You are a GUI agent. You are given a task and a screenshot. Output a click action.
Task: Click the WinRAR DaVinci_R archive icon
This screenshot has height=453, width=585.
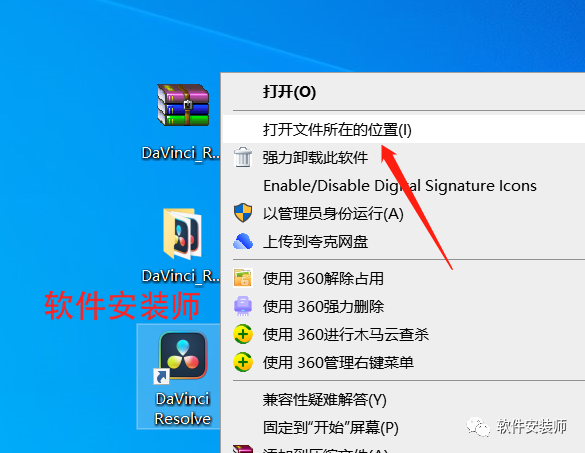tap(183, 105)
